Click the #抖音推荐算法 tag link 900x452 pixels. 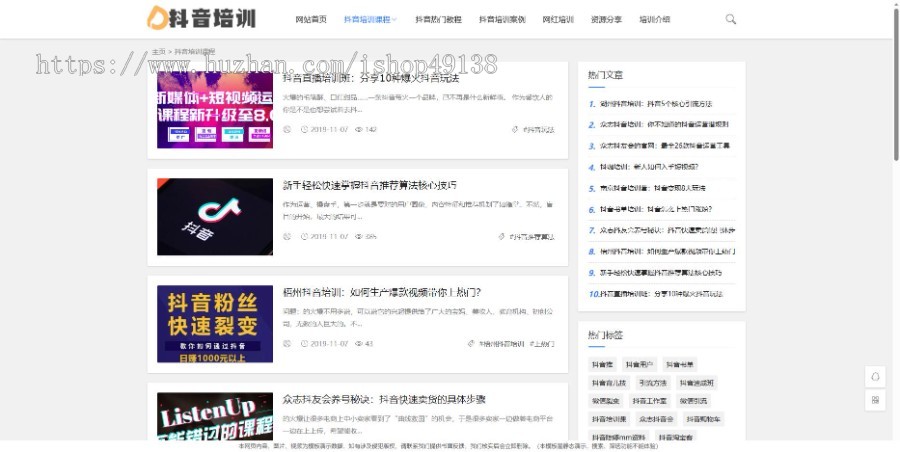pyautogui.click(x=532, y=237)
